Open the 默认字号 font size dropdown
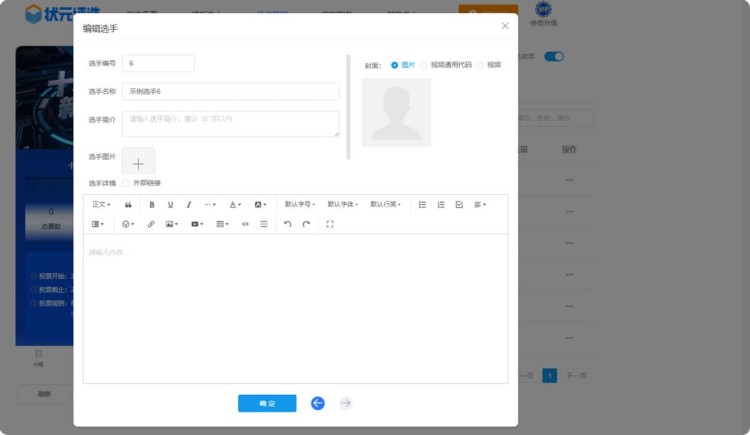 click(x=300, y=205)
